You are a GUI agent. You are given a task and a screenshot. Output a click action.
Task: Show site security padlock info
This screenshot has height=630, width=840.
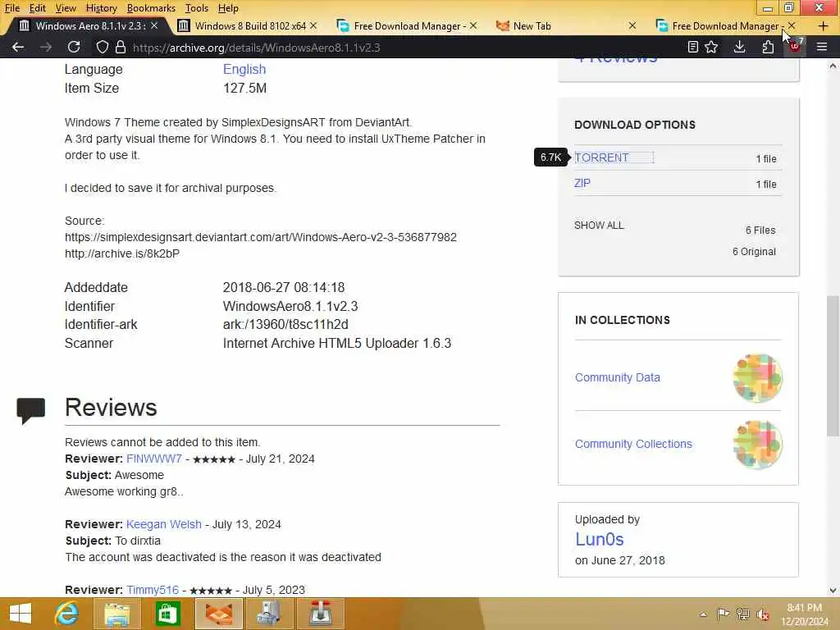pos(121,47)
